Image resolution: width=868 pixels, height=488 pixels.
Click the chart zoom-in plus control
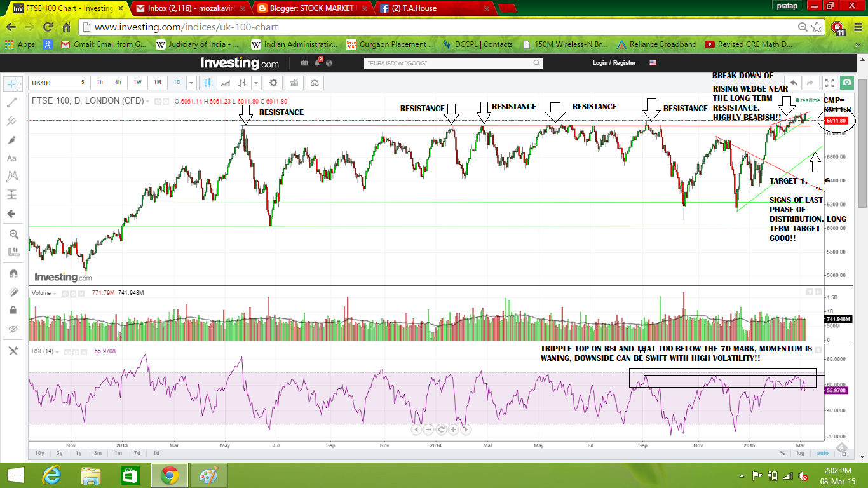pyautogui.click(x=453, y=430)
